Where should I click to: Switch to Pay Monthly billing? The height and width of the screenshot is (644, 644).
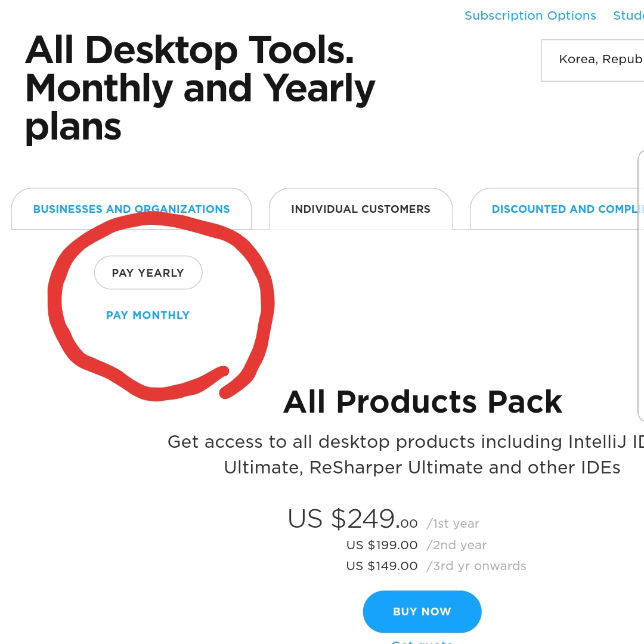pos(148,315)
